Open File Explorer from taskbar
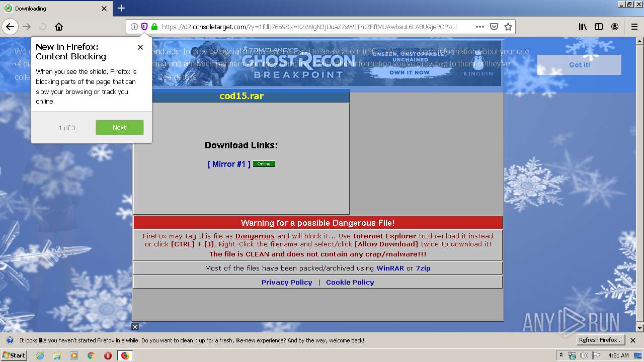The image size is (644, 362). click(x=57, y=355)
